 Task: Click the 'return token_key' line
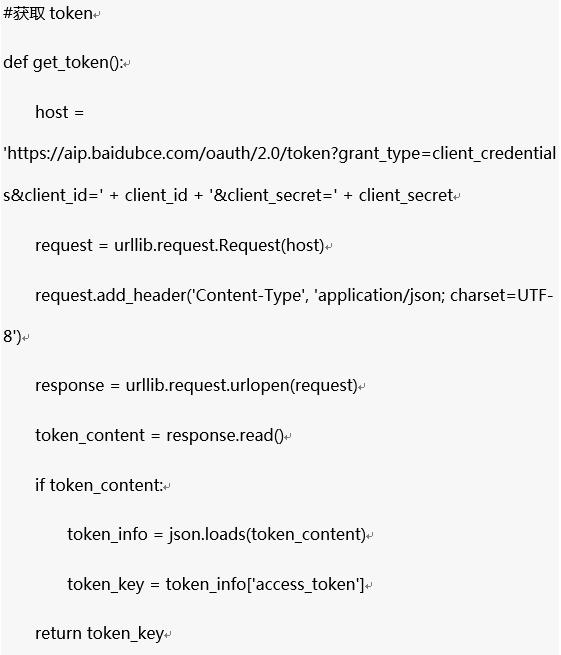pos(99,634)
